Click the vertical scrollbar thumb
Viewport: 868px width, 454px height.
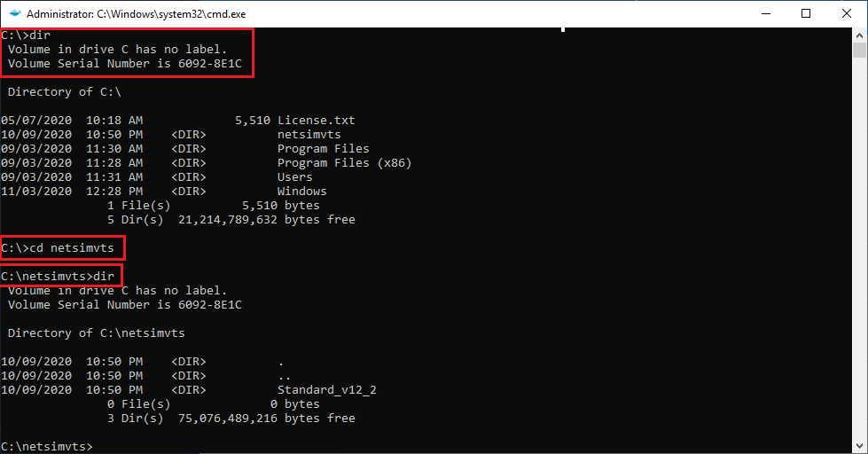pyautogui.click(x=859, y=51)
